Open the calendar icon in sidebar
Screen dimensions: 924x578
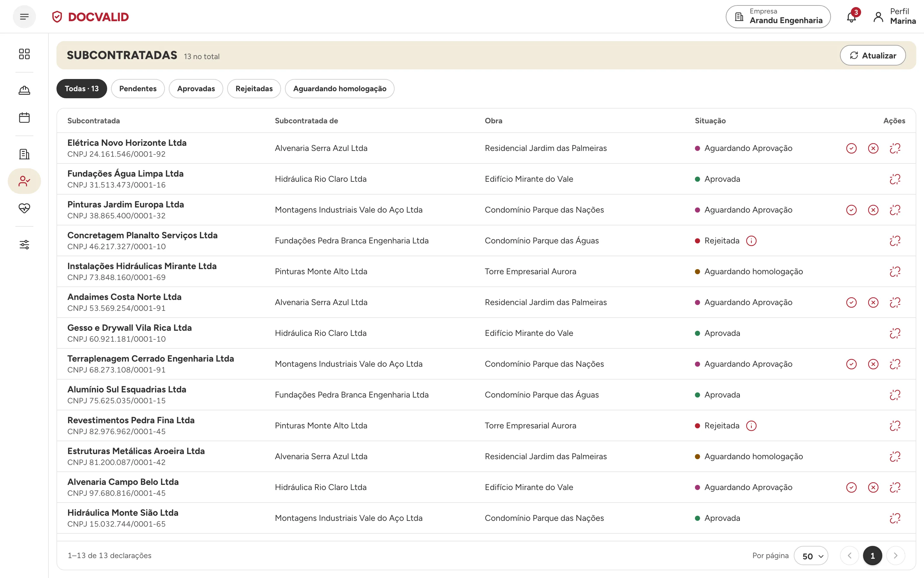click(24, 117)
